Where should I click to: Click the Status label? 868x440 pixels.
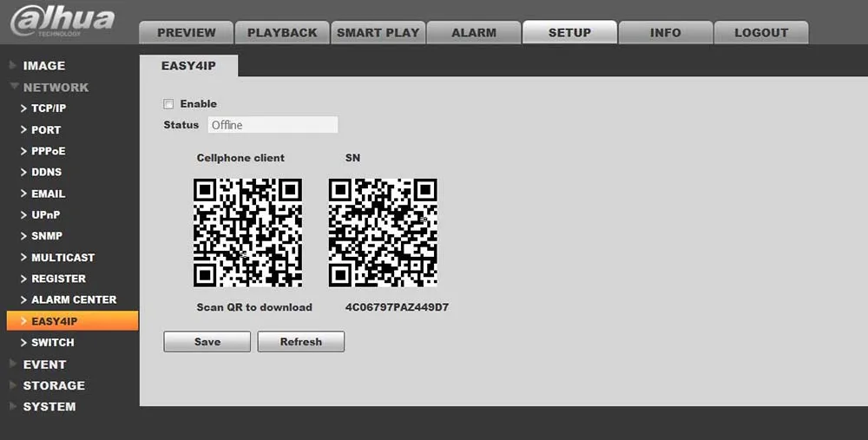click(x=181, y=125)
